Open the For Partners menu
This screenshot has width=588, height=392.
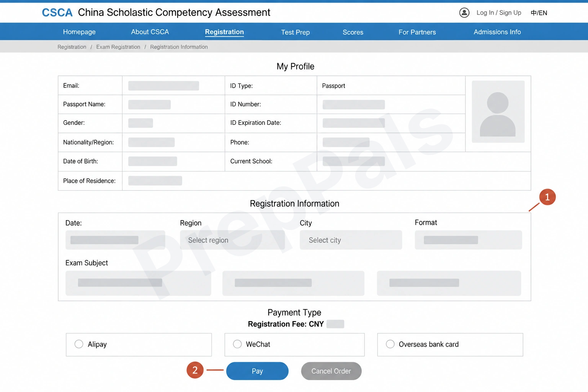[417, 32]
